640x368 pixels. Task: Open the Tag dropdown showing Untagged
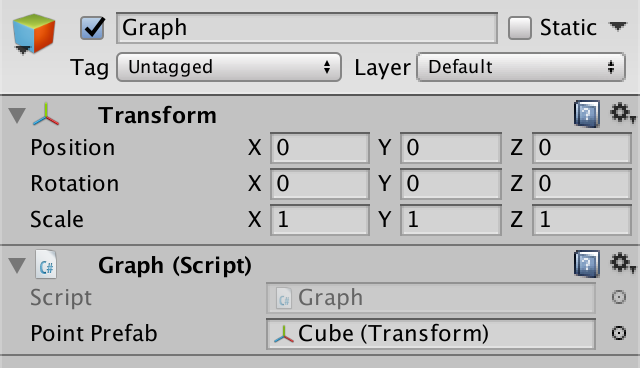[229, 67]
